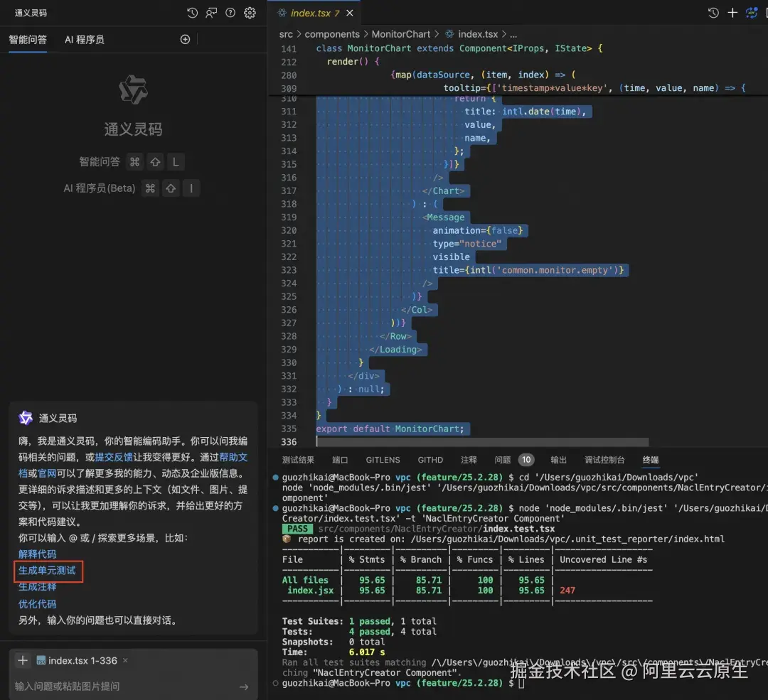Click src in breadcrumb path
This screenshot has height=700, width=768.
(x=286, y=34)
